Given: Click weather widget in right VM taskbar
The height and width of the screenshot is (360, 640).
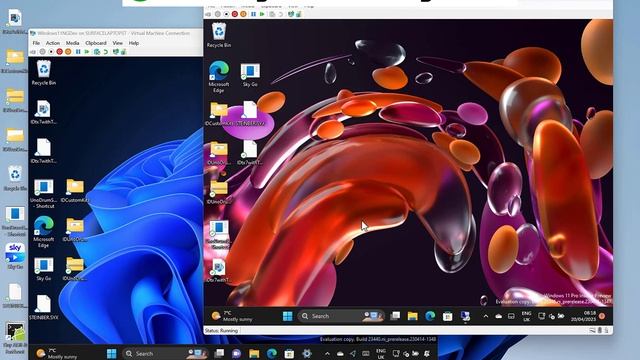Looking at the screenshot, I should coord(232,316).
